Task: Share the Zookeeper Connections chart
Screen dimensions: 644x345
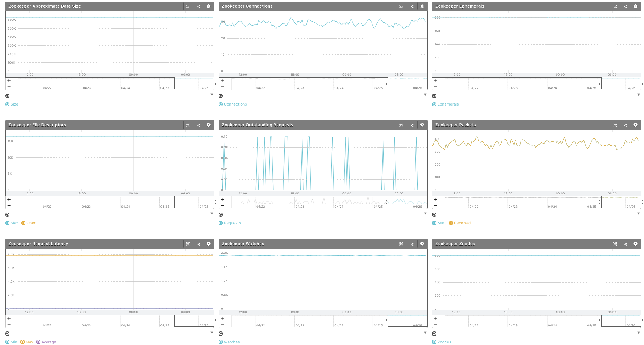Action: [x=412, y=6]
